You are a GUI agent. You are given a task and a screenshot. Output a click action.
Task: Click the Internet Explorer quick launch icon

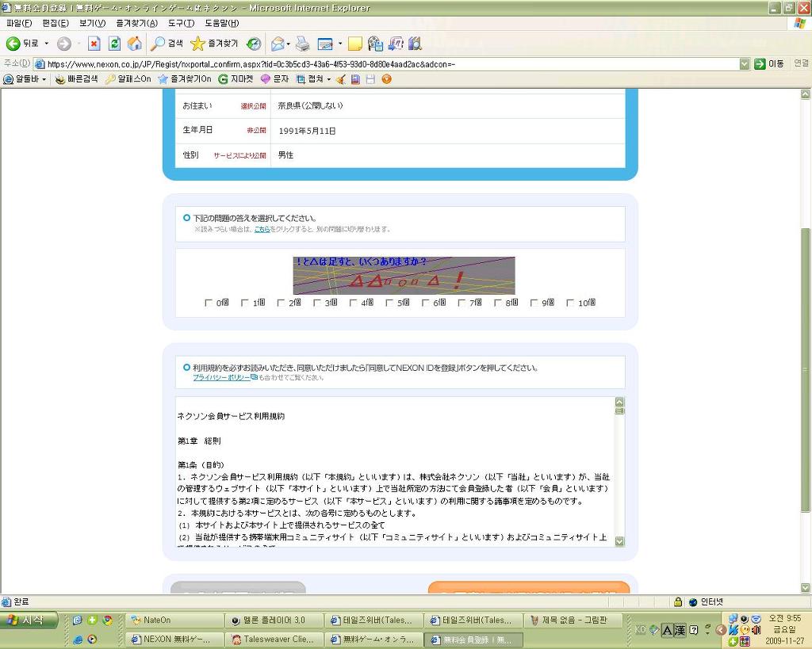click(x=78, y=639)
